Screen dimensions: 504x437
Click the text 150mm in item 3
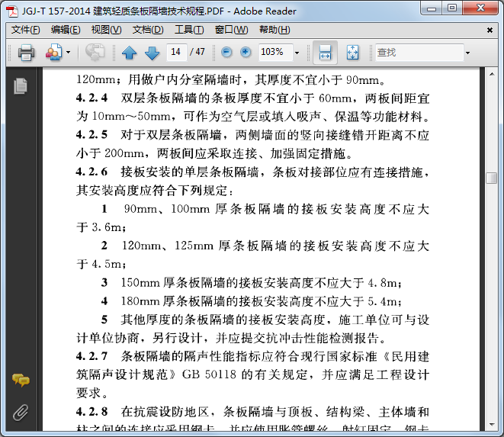140,283
